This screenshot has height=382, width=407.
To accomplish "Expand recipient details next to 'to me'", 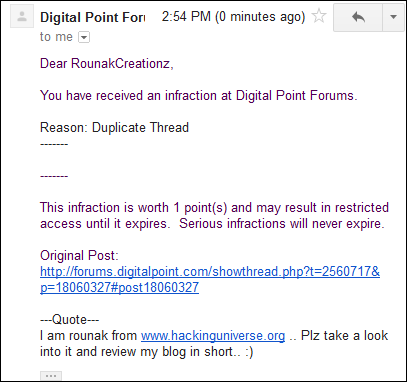I will (x=84, y=37).
